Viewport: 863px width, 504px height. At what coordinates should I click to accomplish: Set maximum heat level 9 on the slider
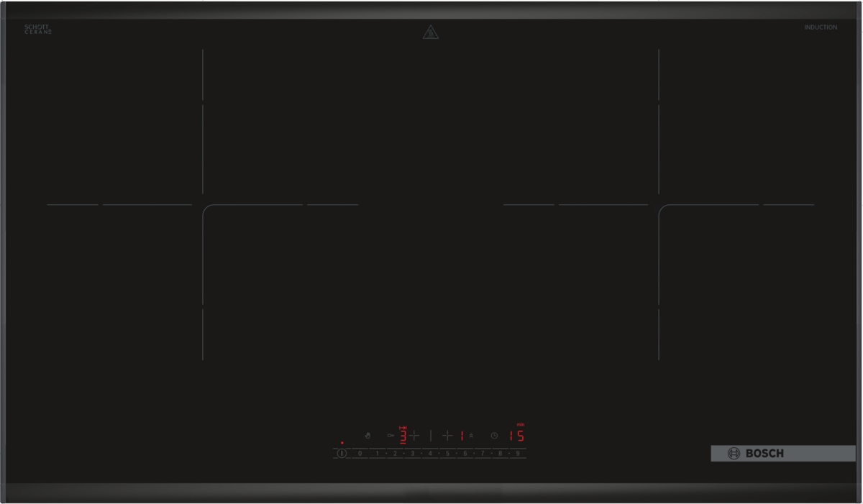coord(518,454)
